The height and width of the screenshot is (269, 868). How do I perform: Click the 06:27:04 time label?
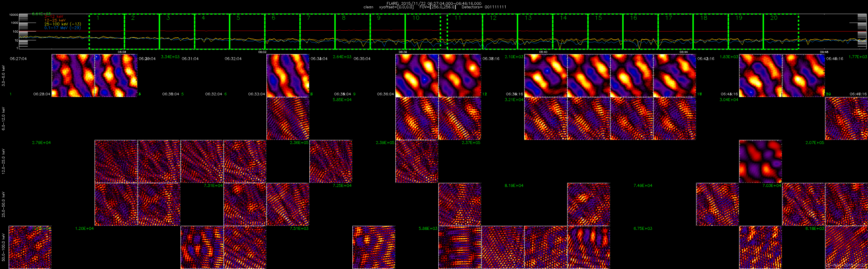point(18,59)
